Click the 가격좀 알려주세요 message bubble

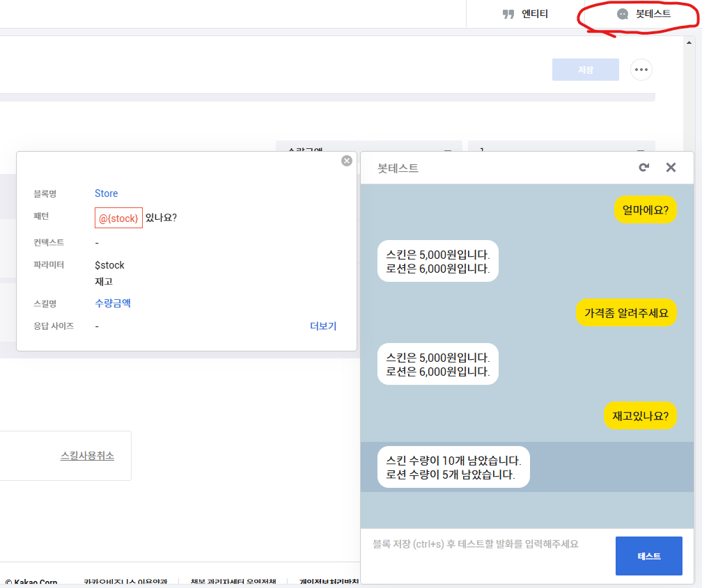[626, 312]
